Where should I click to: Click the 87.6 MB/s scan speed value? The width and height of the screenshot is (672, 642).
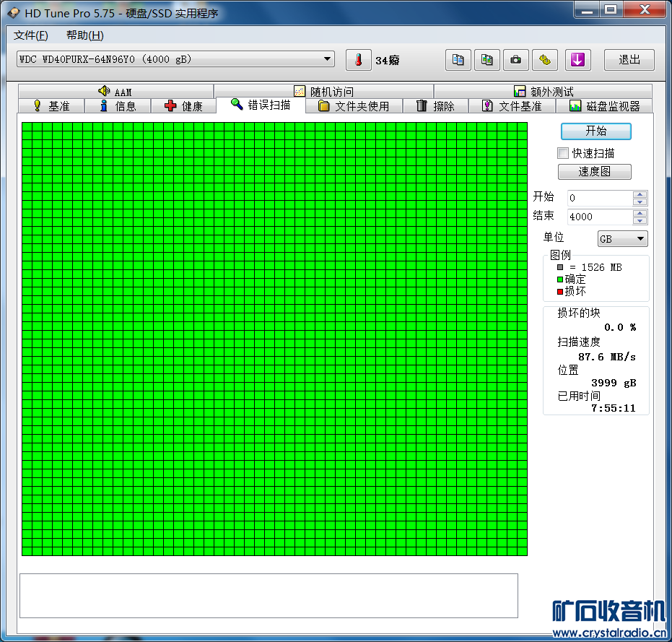(607, 357)
